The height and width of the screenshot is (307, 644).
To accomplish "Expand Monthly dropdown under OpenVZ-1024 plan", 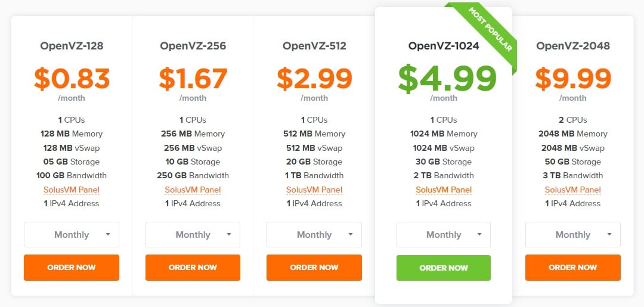I will [444, 235].
